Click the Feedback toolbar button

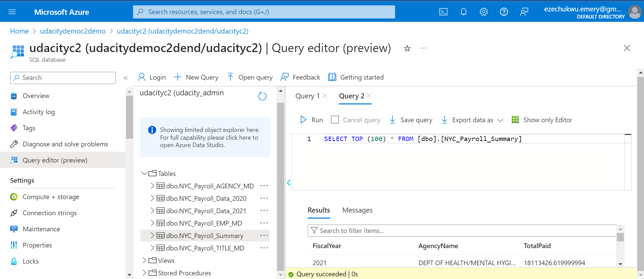click(x=300, y=77)
